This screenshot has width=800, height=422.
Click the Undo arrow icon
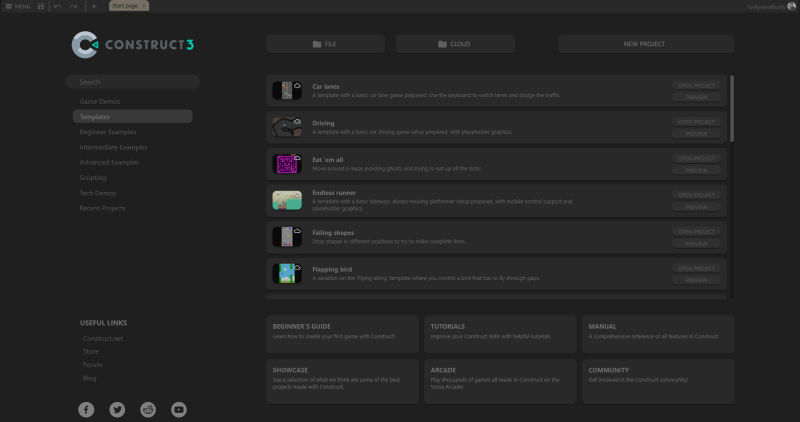58,6
